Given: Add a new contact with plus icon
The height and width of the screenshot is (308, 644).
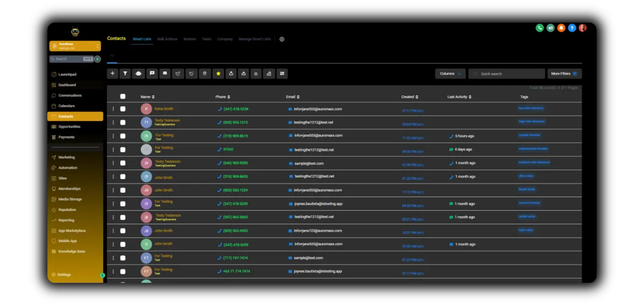Looking at the screenshot, I should (112, 74).
